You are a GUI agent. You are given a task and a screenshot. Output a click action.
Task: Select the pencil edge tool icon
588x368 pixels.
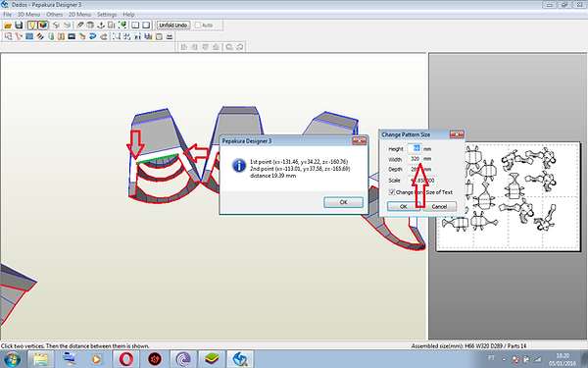[80, 26]
